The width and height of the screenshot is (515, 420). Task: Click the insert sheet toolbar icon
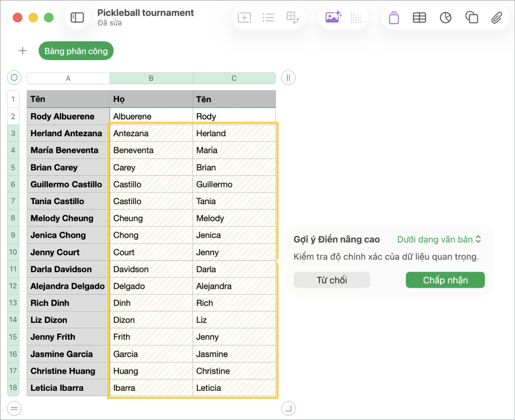click(x=244, y=18)
